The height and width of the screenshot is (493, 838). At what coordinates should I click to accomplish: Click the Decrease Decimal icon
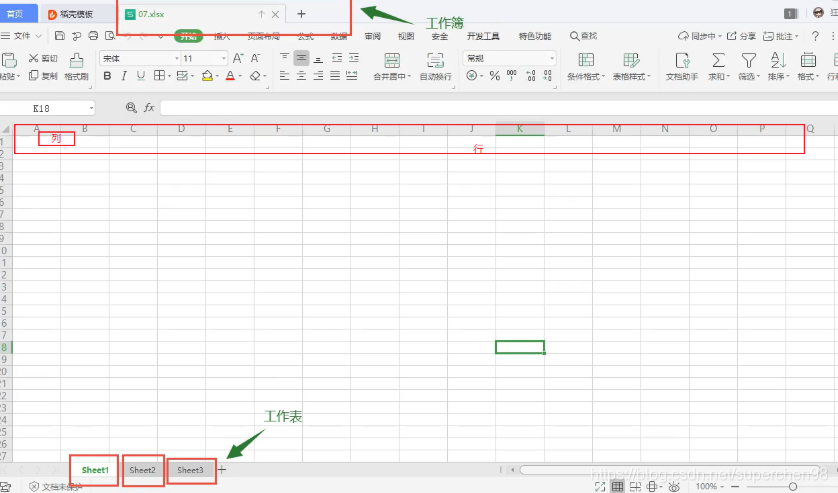[x=548, y=76]
